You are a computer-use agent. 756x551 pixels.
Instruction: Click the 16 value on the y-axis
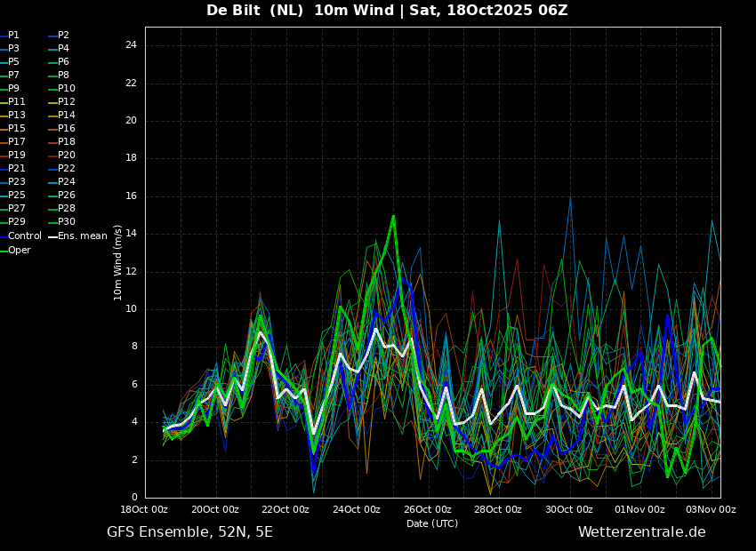tap(131, 196)
